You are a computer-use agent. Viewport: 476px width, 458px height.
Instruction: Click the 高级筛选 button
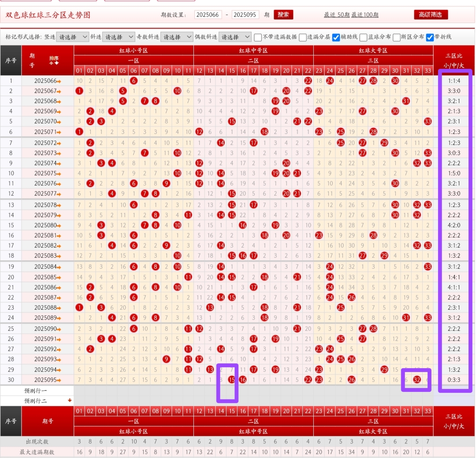tap(431, 15)
